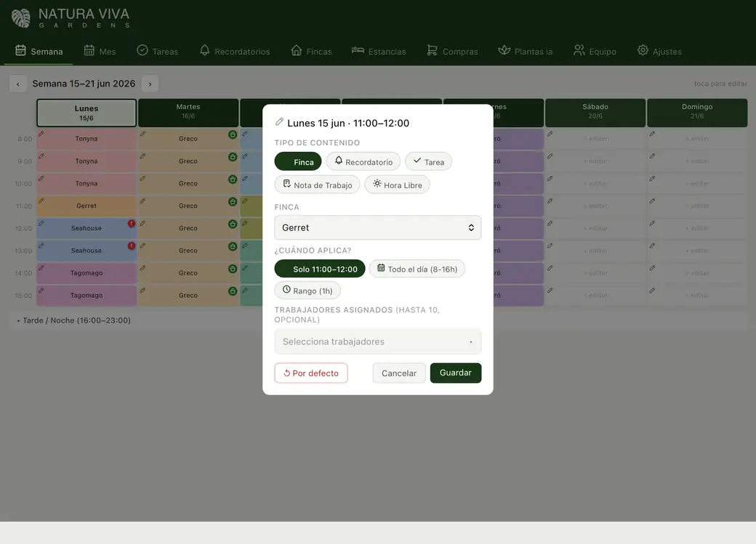This screenshot has height=544, width=756.
Task: Save with the Guardar button
Action: [456, 373]
